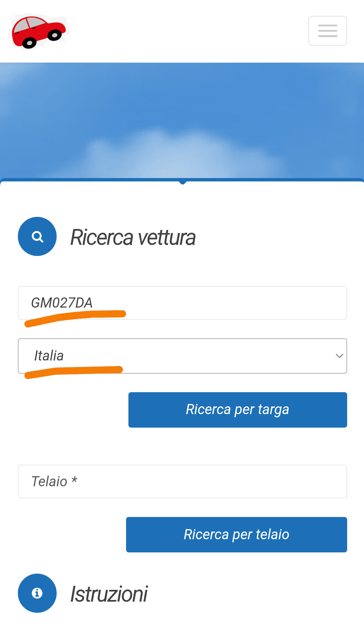Image resolution: width=364 pixels, height=634 pixels.
Task: Click the chevron arrow on the country selector
Action: coord(339,356)
